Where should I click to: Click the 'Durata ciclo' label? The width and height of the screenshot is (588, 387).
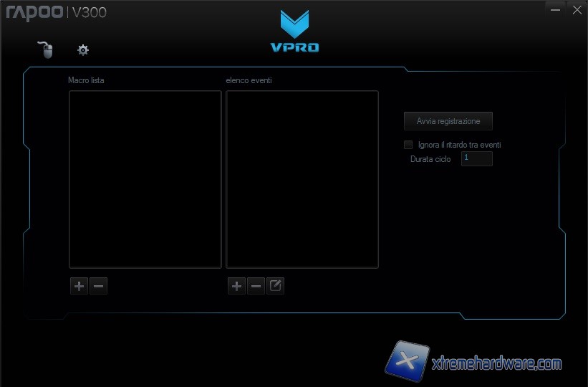click(430, 159)
